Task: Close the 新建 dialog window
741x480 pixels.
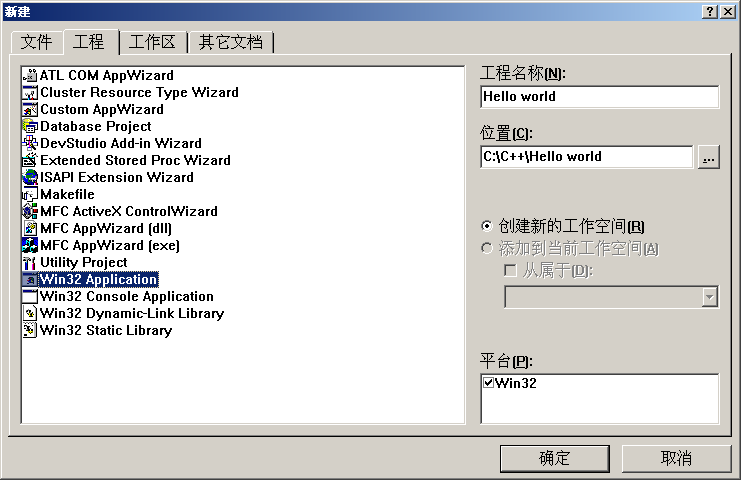Action: 728,12
